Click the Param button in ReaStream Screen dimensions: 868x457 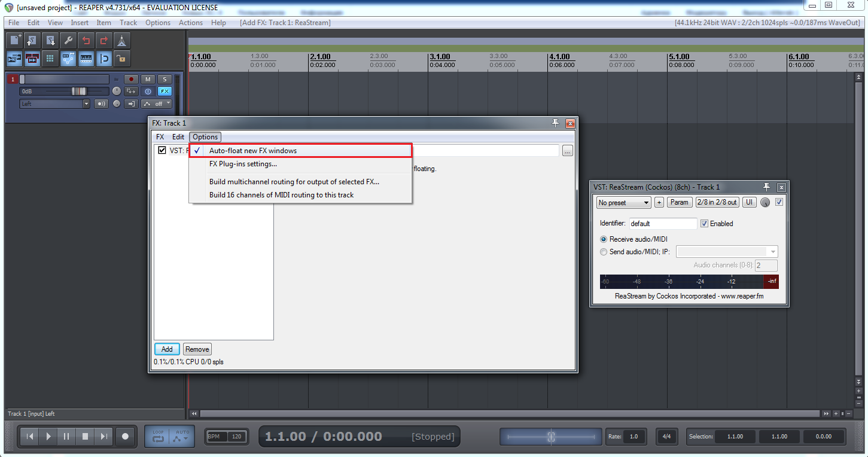click(x=679, y=203)
